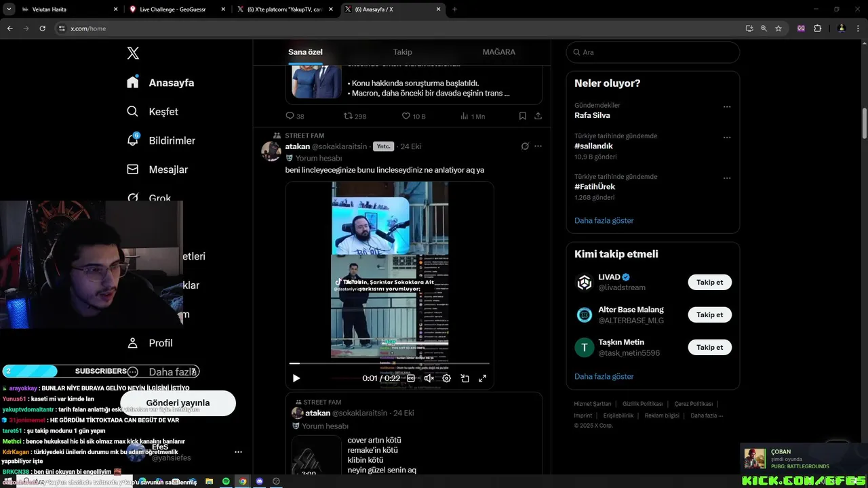
Task: Open browser extensions puzzle icon
Action: coord(817,28)
